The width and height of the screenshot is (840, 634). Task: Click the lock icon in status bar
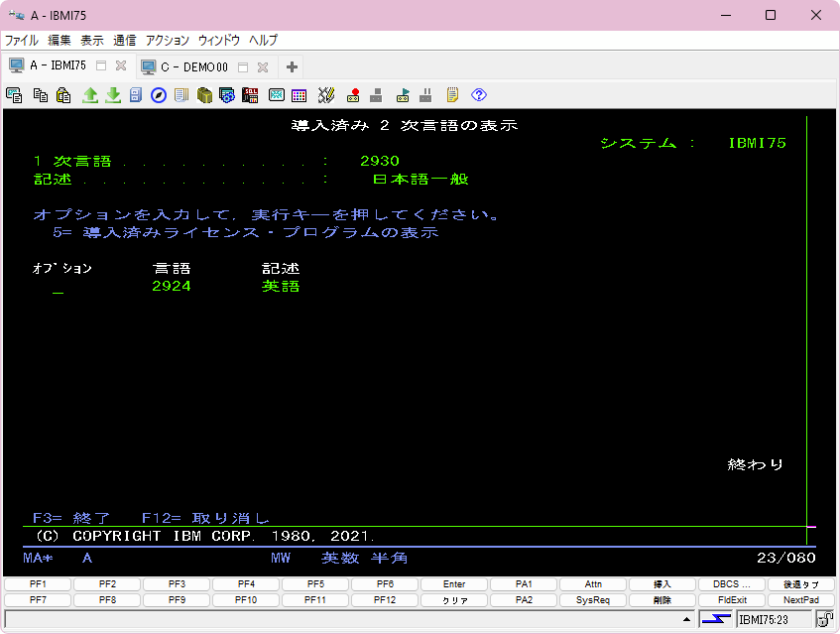point(824,619)
